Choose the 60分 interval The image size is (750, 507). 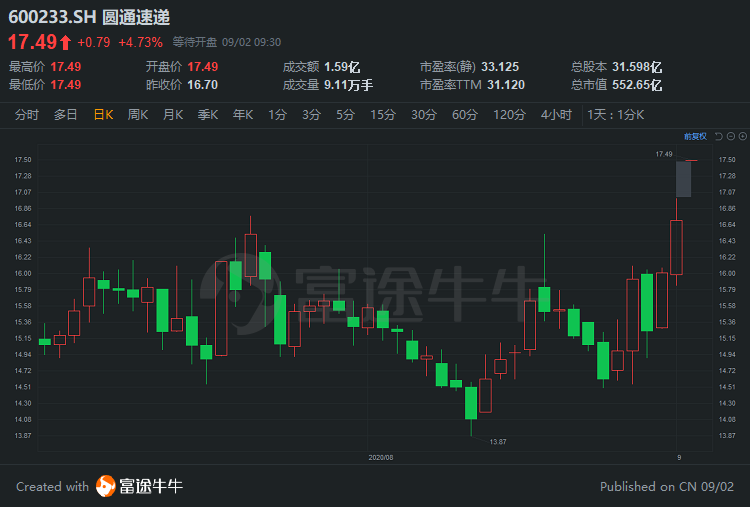click(465, 115)
